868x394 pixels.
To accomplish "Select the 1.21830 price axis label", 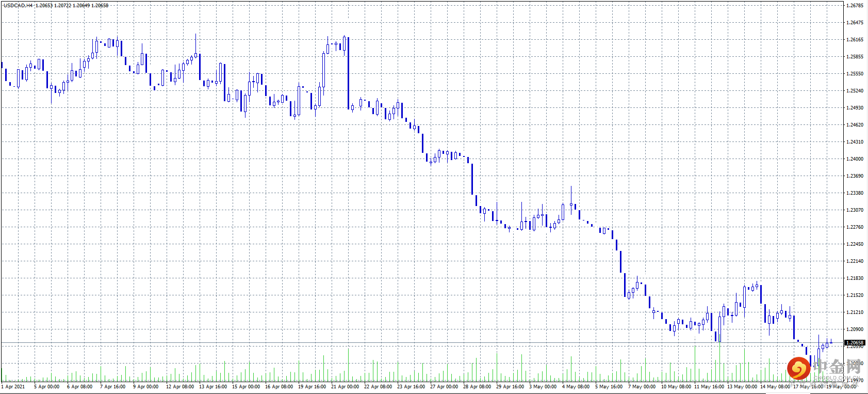I will (855, 278).
